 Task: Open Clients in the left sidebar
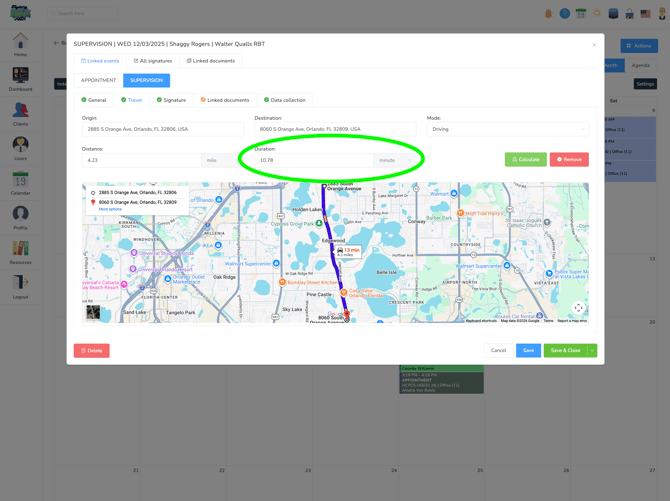(x=20, y=114)
